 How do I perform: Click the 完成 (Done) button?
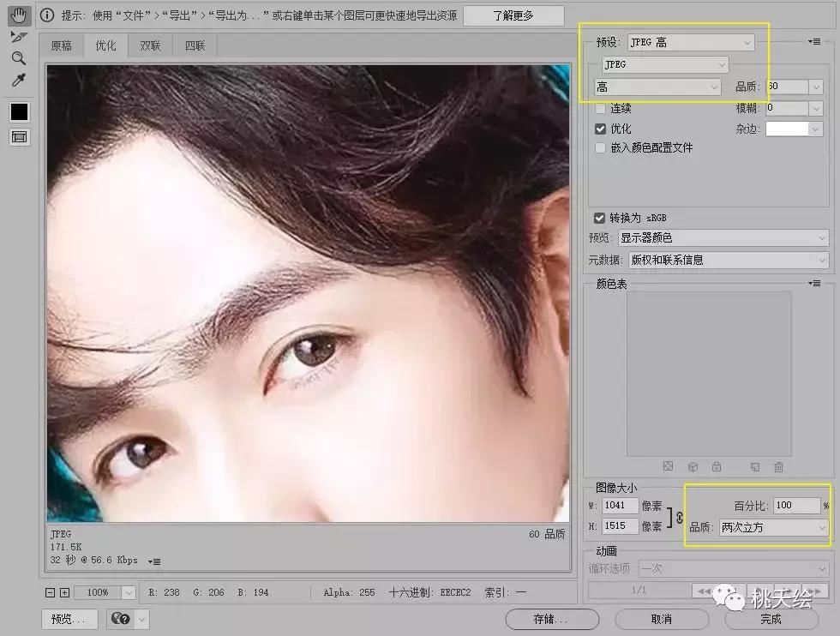[x=771, y=618]
